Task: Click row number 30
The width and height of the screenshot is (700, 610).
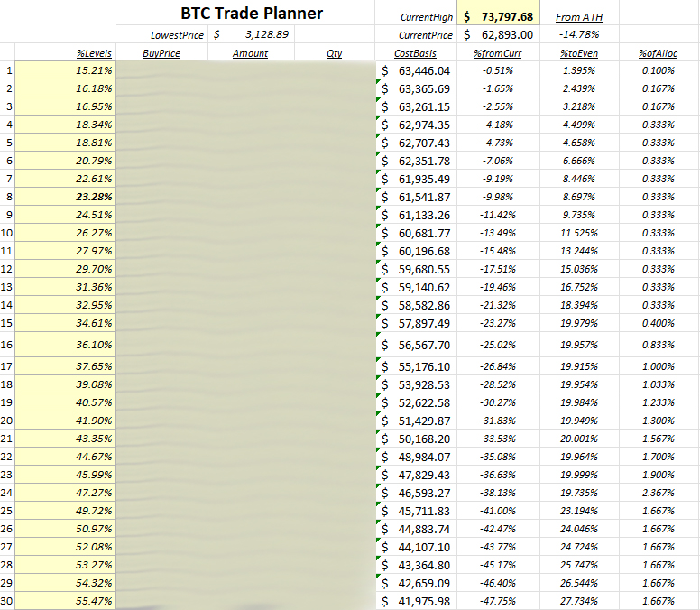Action: pyautogui.click(x=6, y=601)
